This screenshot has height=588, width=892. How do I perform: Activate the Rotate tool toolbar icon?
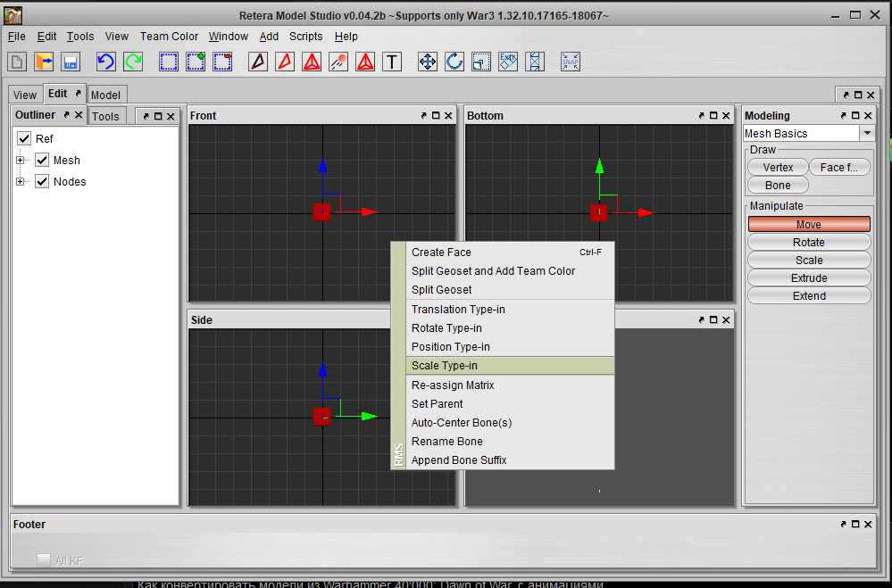[x=454, y=62]
